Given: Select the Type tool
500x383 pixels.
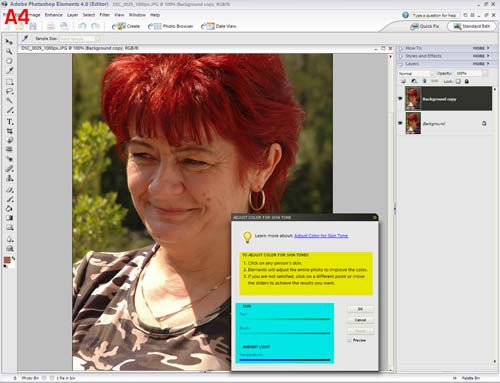Looking at the screenshot, I should 10,122.
